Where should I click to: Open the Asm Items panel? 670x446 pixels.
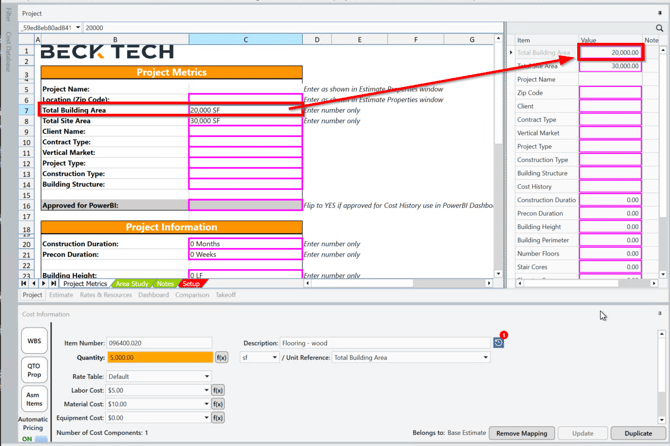click(34, 398)
